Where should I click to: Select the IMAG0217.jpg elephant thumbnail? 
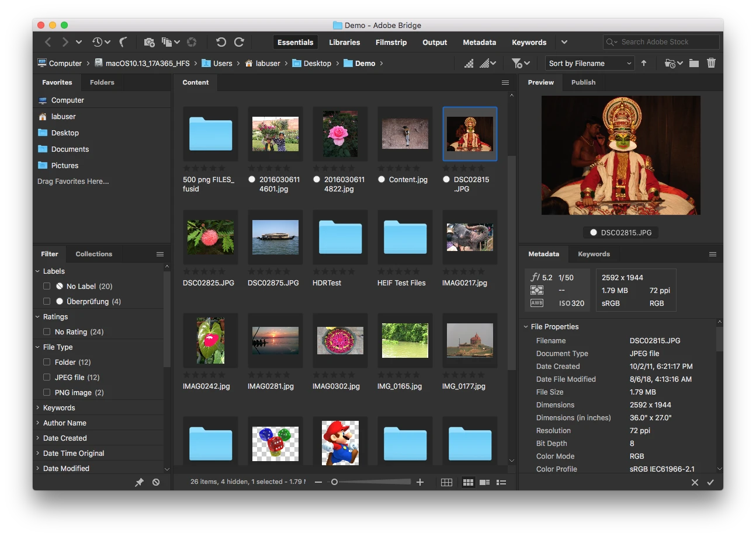(469, 236)
